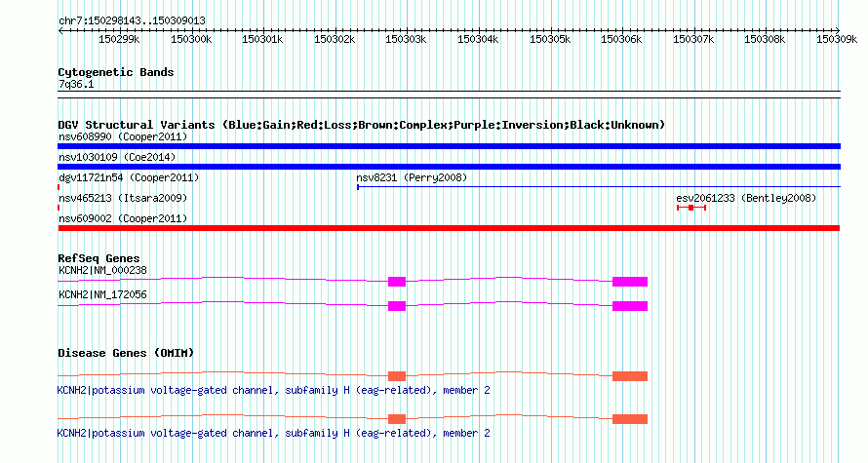Click the 150304k ruler tick label

coord(478,39)
